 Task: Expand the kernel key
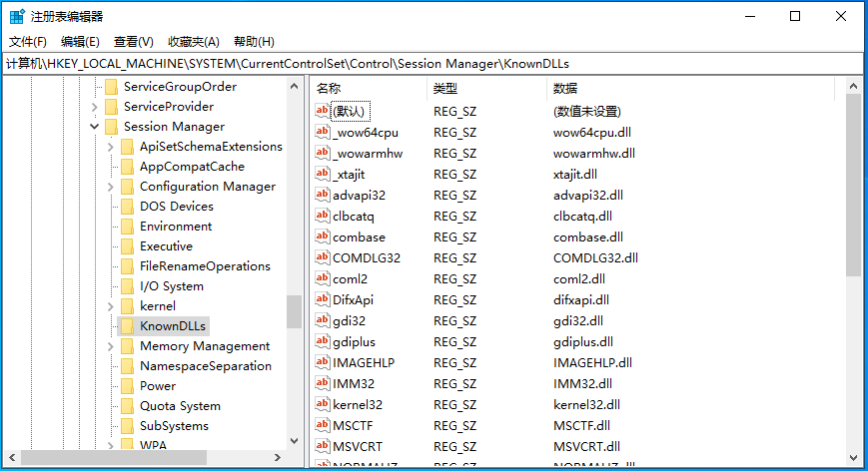[x=111, y=306]
